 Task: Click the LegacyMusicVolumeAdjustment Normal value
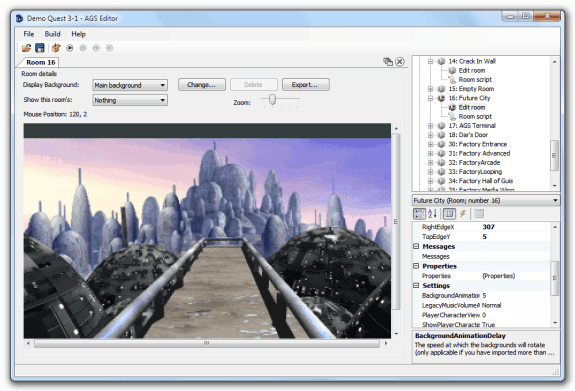(515, 306)
